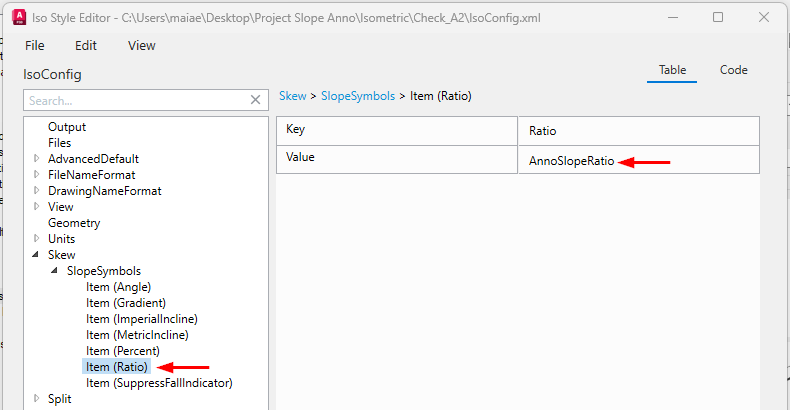Open the View menu

coord(142,45)
